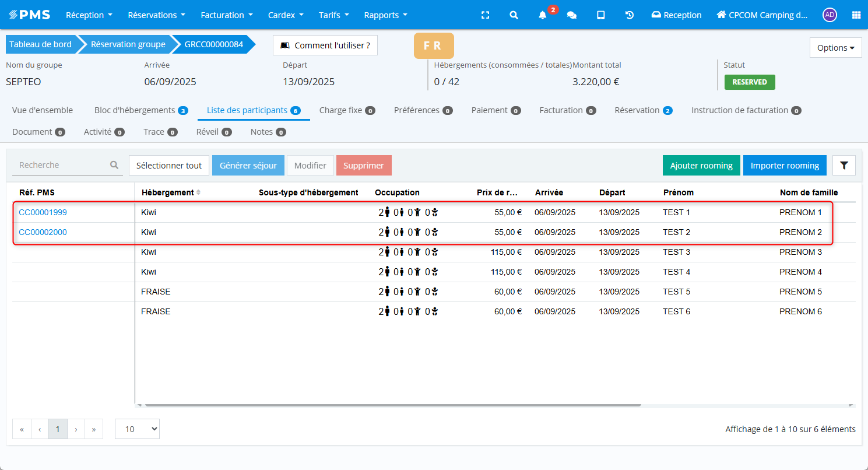Image resolution: width=868 pixels, height=470 pixels.
Task: Open the chat messages icon
Action: [x=571, y=15]
